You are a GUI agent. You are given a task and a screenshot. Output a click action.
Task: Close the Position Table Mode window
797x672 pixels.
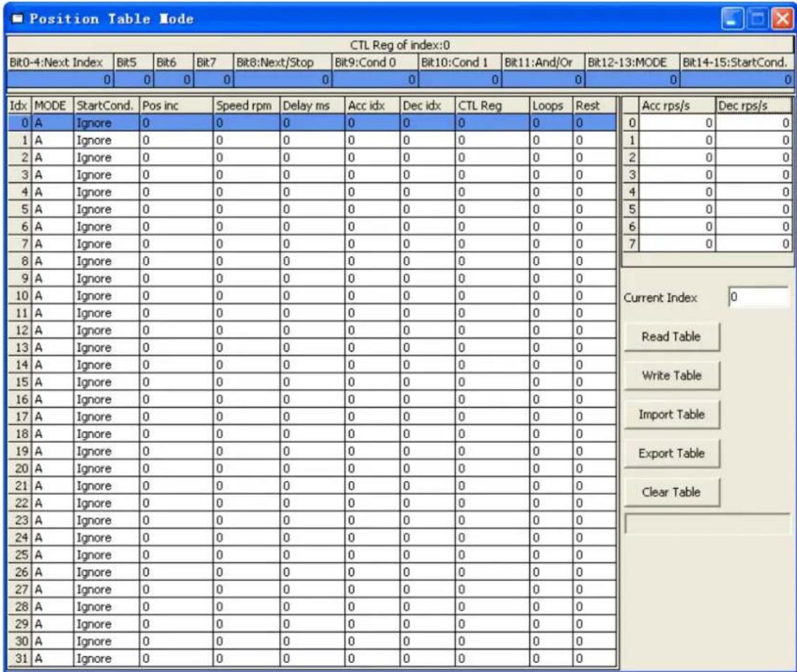[x=781, y=19]
